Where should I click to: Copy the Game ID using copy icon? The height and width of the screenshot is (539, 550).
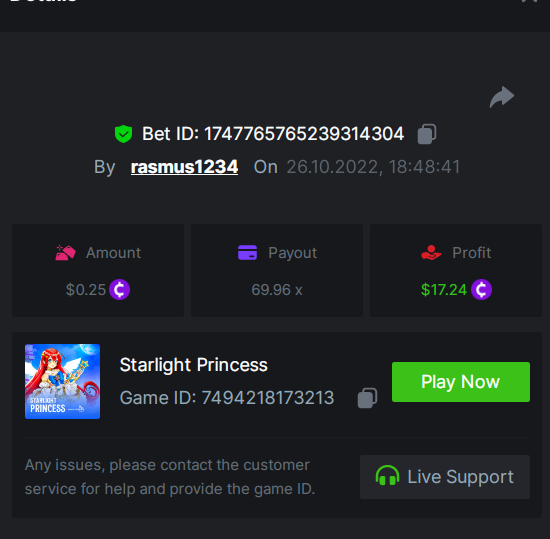click(x=367, y=398)
